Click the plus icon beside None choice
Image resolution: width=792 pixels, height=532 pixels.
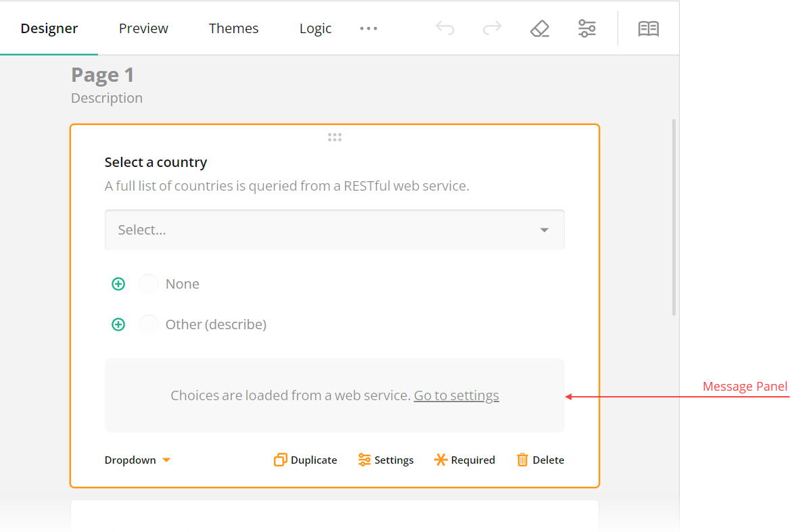click(118, 283)
